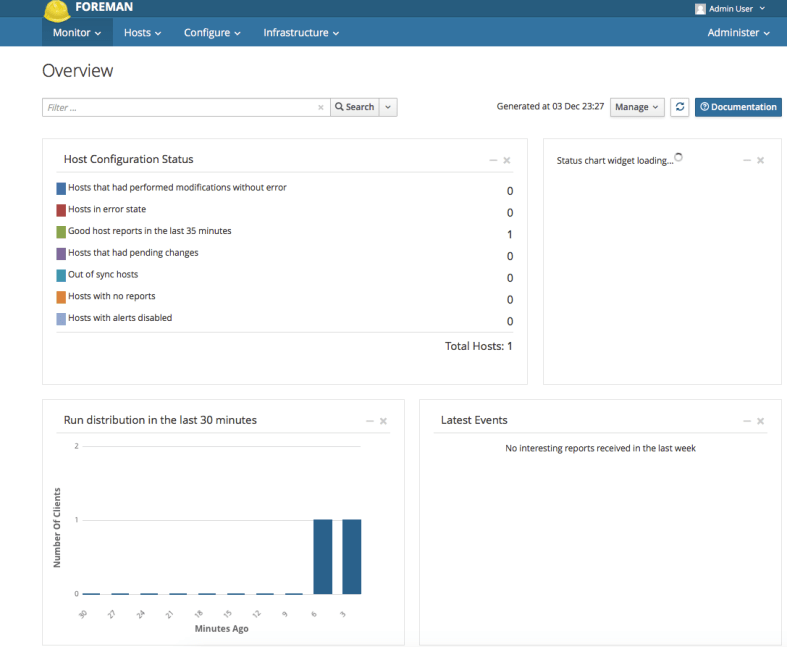The width and height of the screenshot is (787, 647).
Task: Minimize the Host Configuration Status widget
Action: tap(492, 160)
